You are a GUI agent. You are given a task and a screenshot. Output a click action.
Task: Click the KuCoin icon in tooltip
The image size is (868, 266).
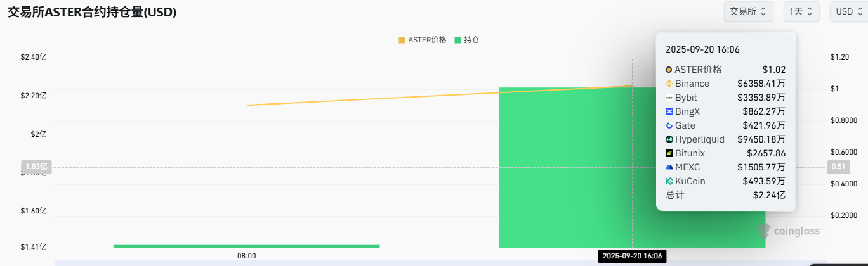point(669,181)
